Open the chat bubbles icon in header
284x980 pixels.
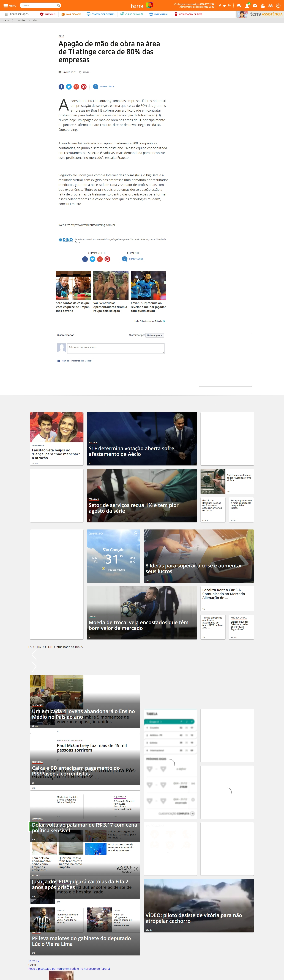(x=239, y=6)
